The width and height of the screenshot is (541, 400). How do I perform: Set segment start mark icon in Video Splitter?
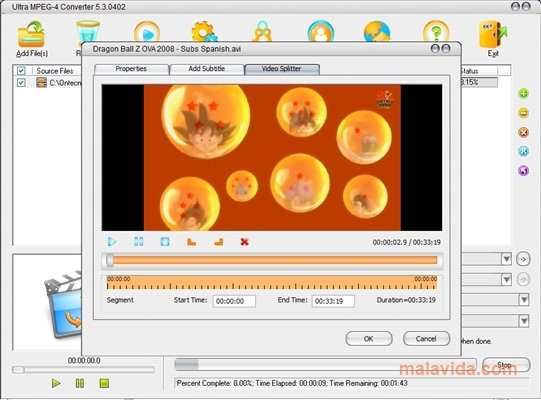[x=191, y=242]
